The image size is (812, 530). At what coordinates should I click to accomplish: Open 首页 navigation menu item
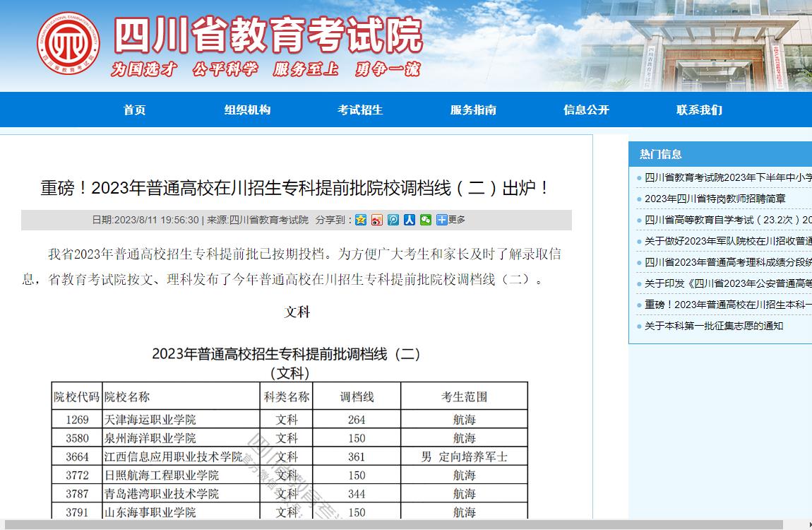(x=135, y=110)
